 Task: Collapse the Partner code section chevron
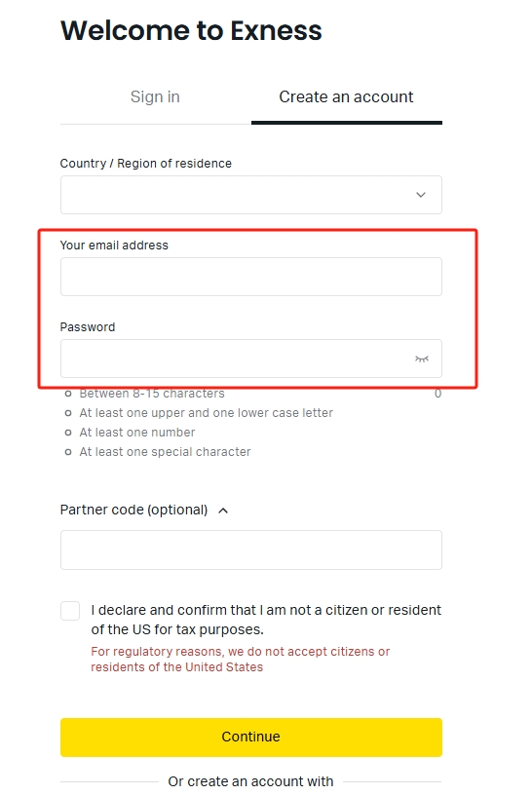(223, 511)
